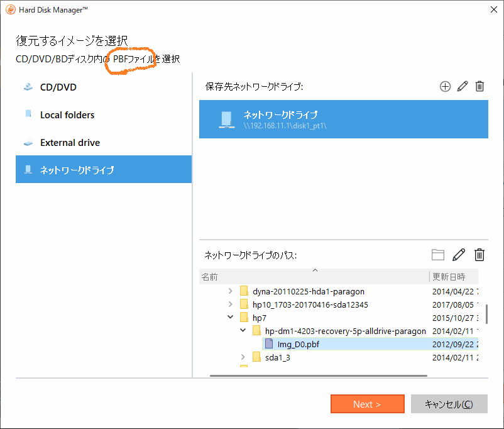Expand the dyna-20110225-hda1-paragon folder
Image resolution: width=504 pixels, height=429 pixels.
231,291
